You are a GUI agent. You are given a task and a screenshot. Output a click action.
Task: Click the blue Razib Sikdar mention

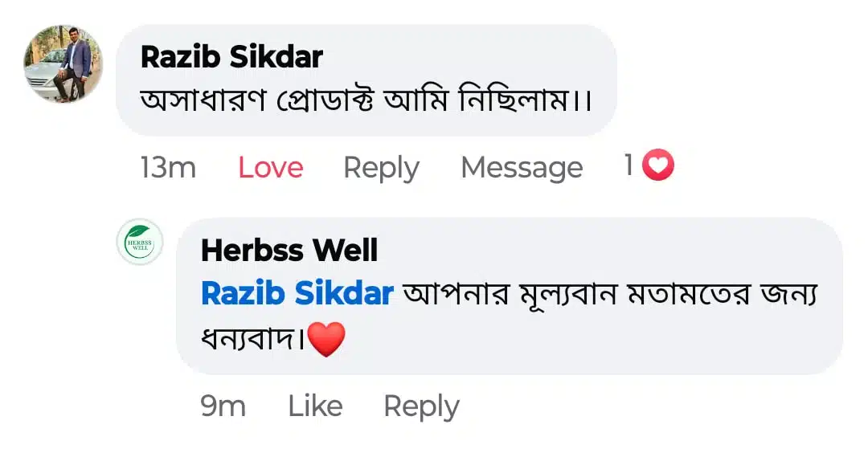tap(297, 293)
